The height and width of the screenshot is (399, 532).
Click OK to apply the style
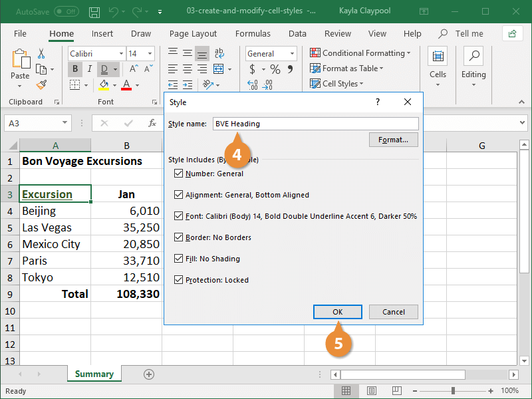337,311
